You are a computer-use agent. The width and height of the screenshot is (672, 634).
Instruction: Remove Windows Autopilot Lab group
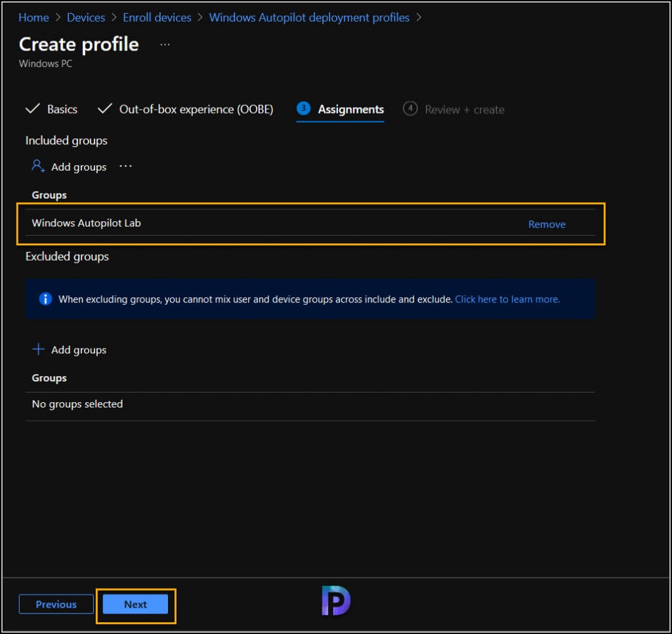tap(547, 224)
